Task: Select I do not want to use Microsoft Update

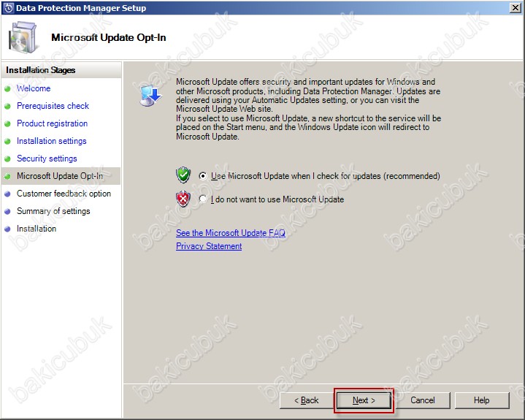Action: [x=202, y=199]
